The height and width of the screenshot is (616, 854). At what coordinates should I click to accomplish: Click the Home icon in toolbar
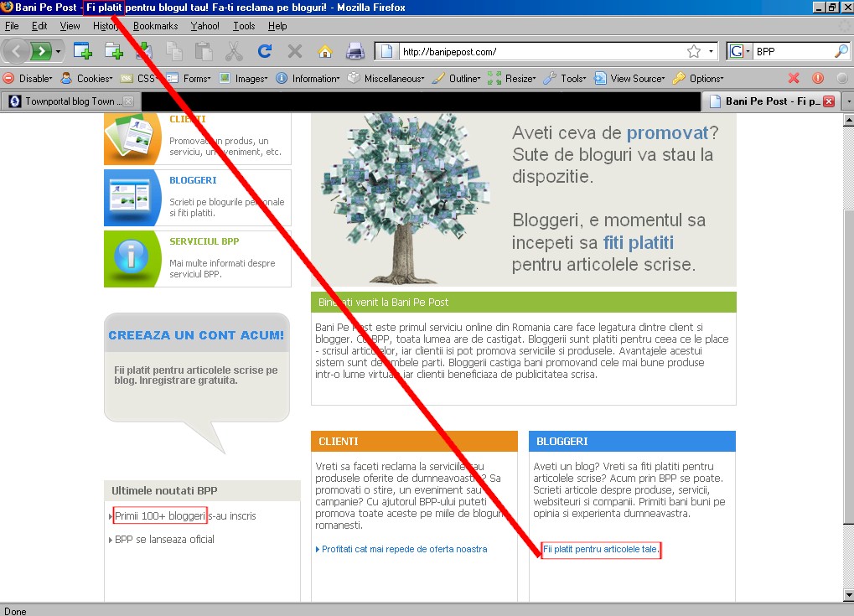324,51
